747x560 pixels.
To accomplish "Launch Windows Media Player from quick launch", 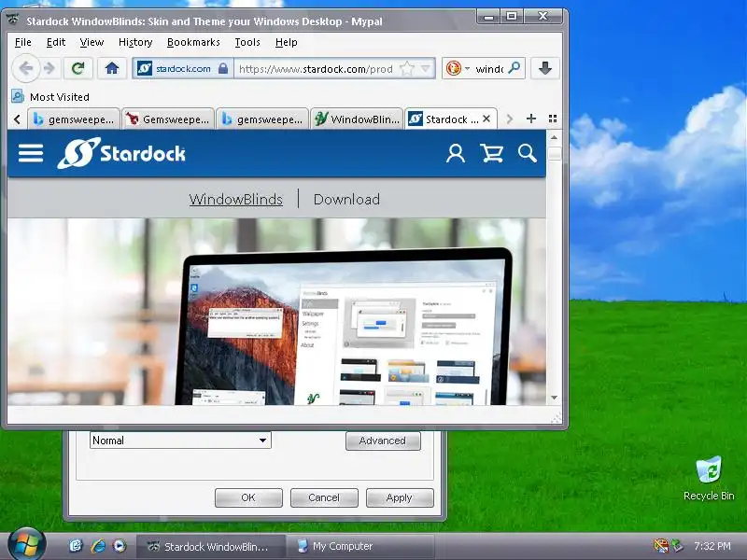I will pos(120,546).
